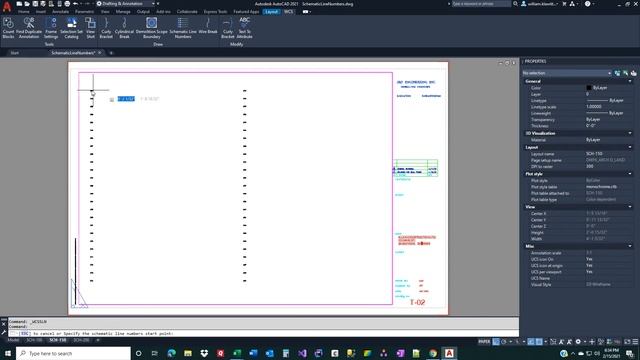
Task: Run Find Duplicate Annotation tool
Action: click(x=29, y=28)
